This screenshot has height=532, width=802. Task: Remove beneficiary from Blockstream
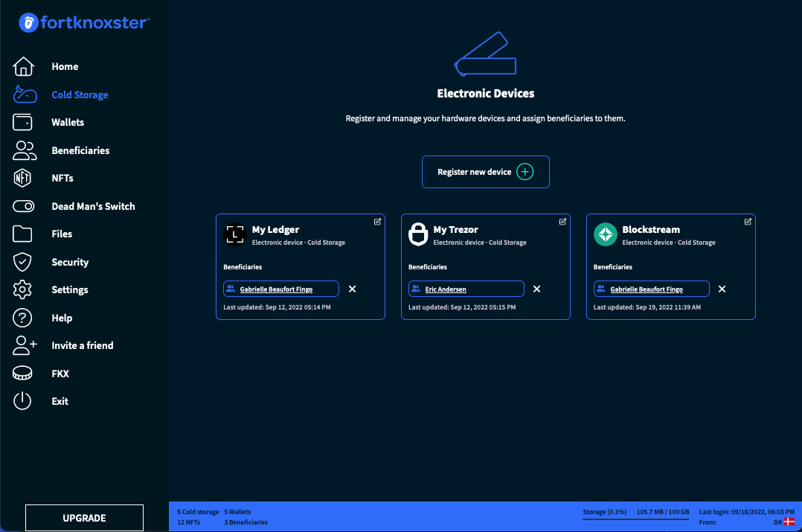(722, 289)
